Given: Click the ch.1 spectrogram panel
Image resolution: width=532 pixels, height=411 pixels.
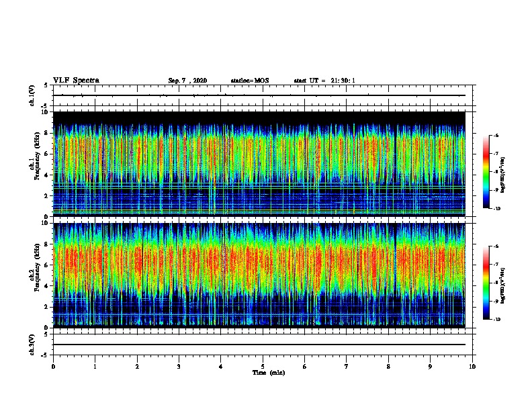Looking at the screenshot, I should [259, 164].
